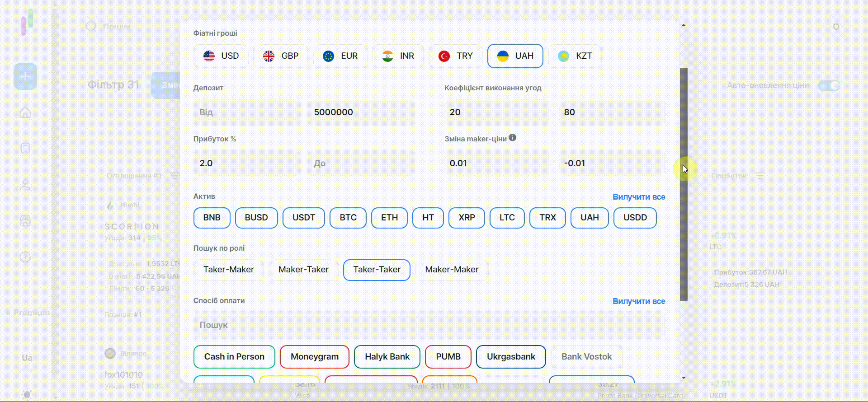
Task: Select the Taker-Maker role option
Action: click(x=228, y=270)
